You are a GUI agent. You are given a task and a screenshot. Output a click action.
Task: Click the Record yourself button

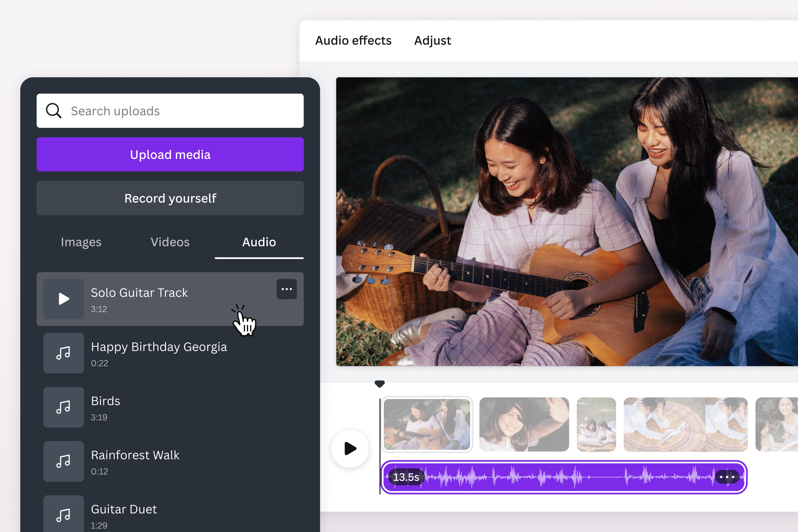(x=170, y=198)
